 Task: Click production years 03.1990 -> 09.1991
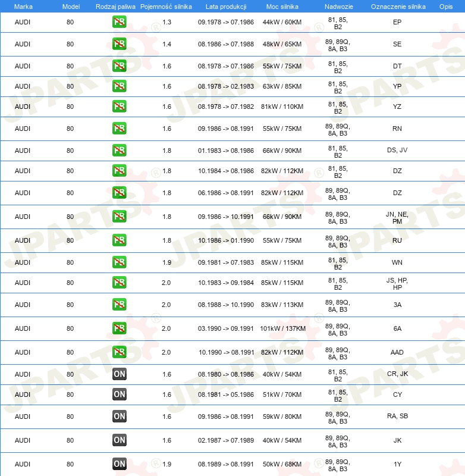pyautogui.click(x=226, y=328)
